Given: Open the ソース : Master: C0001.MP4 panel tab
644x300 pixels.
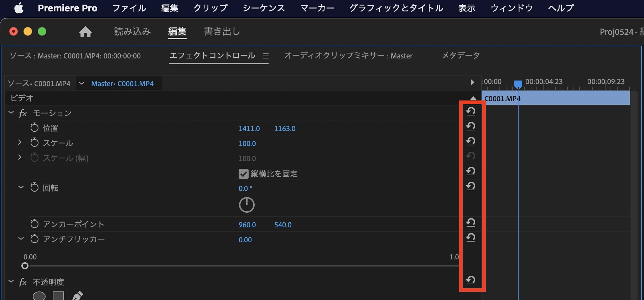Looking at the screenshot, I should 75,56.
